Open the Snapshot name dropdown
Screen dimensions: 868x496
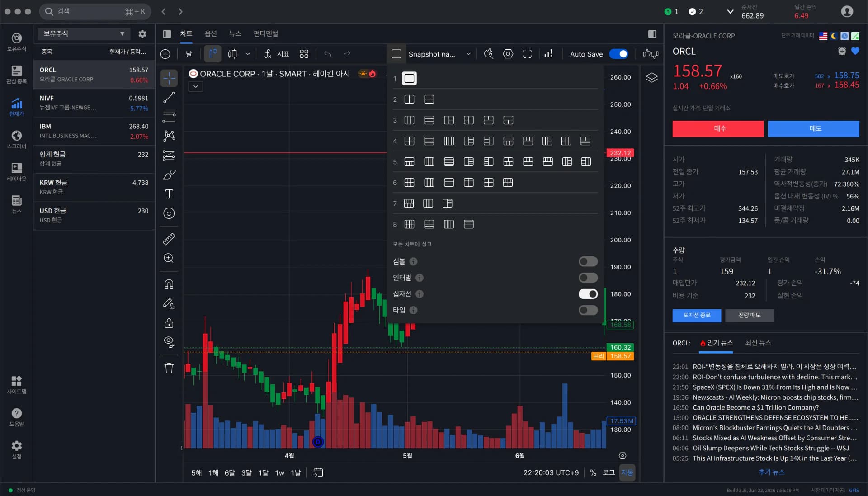pos(439,54)
